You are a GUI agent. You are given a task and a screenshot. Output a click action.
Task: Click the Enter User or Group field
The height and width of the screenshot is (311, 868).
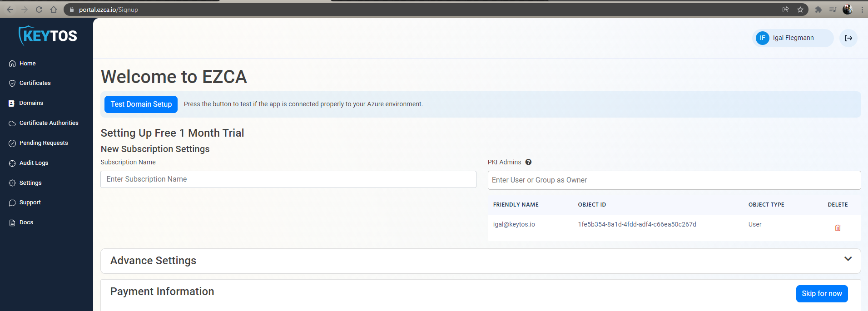[674, 180]
